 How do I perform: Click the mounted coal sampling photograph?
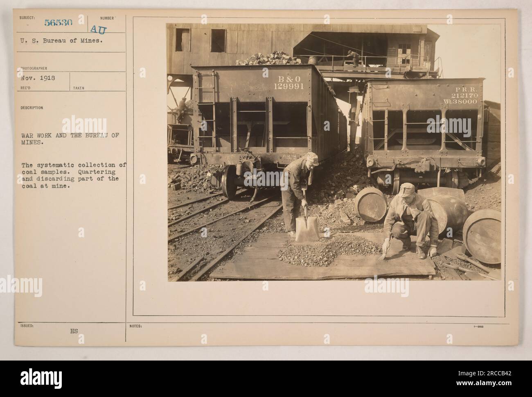click(334, 152)
